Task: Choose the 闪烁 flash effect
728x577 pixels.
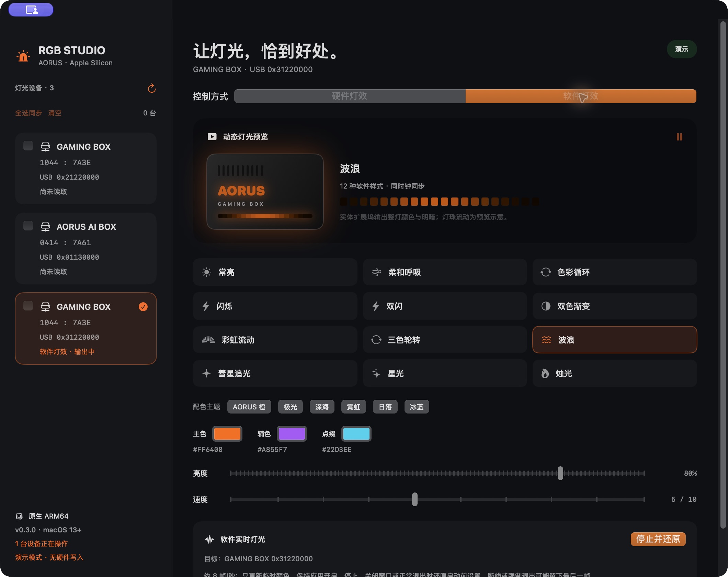Action: (x=275, y=306)
